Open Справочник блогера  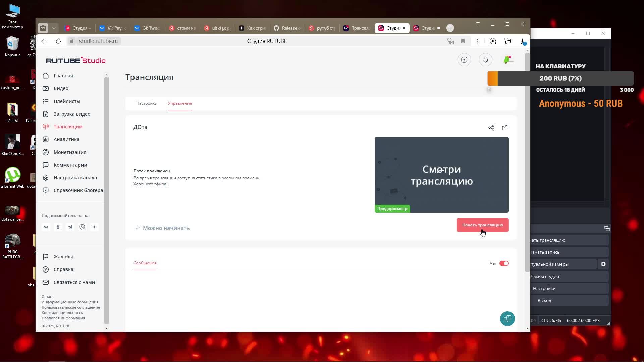click(78, 190)
